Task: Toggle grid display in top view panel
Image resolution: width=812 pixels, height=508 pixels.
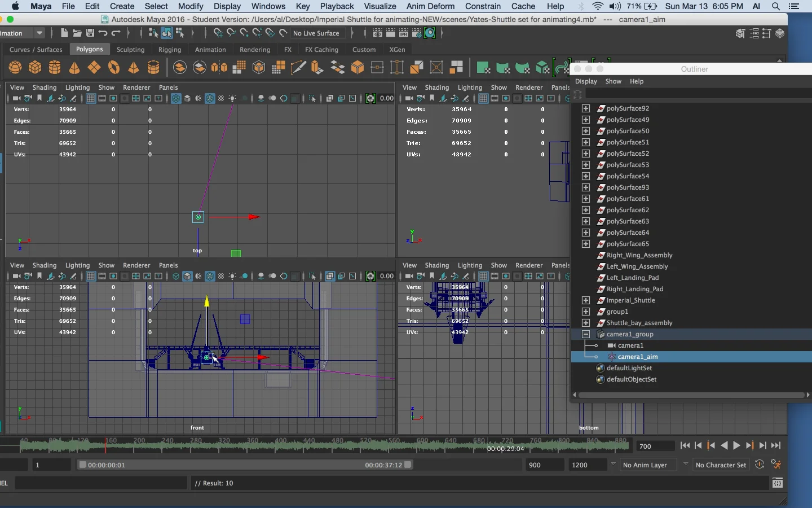Action: click(x=91, y=98)
